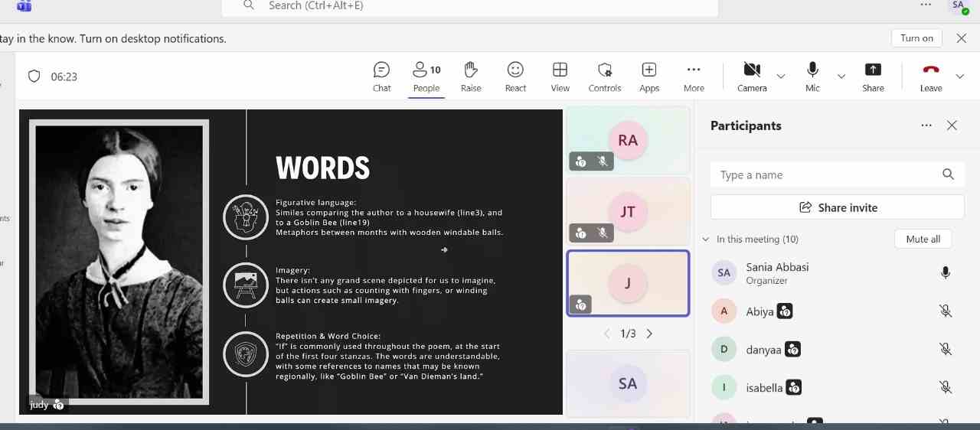980x430 pixels.
Task: Open the React emoji menu
Action: coord(515,77)
